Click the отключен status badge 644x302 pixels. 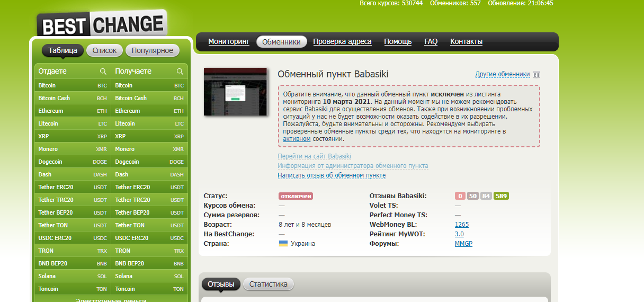pos(296,196)
